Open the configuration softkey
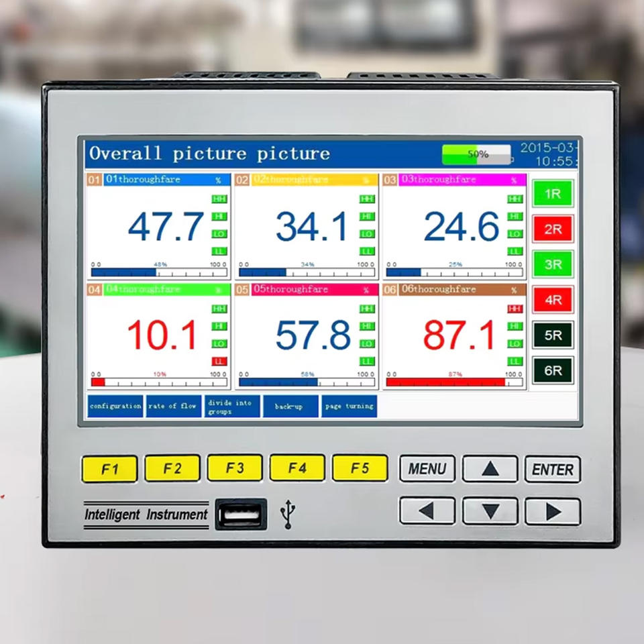Image resolution: width=644 pixels, height=644 pixels. (115, 407)
